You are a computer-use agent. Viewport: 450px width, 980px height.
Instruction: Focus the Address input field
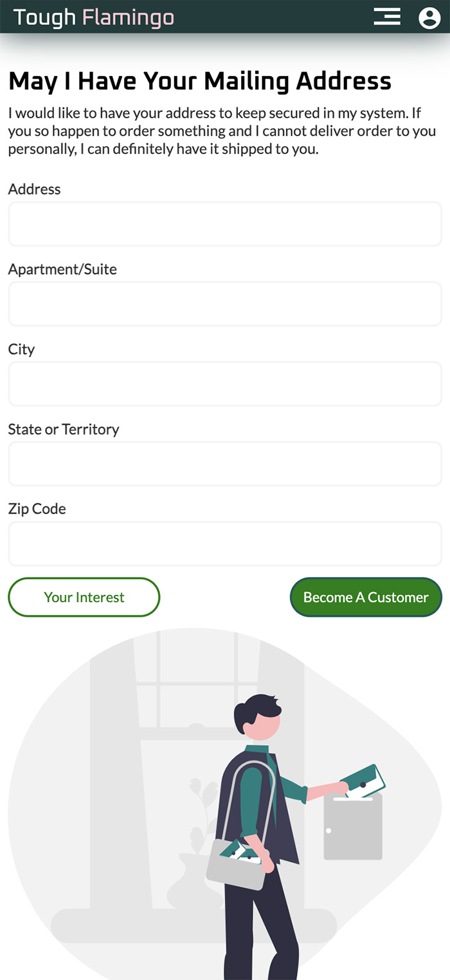pyautogui.click(x=225, y=224)
